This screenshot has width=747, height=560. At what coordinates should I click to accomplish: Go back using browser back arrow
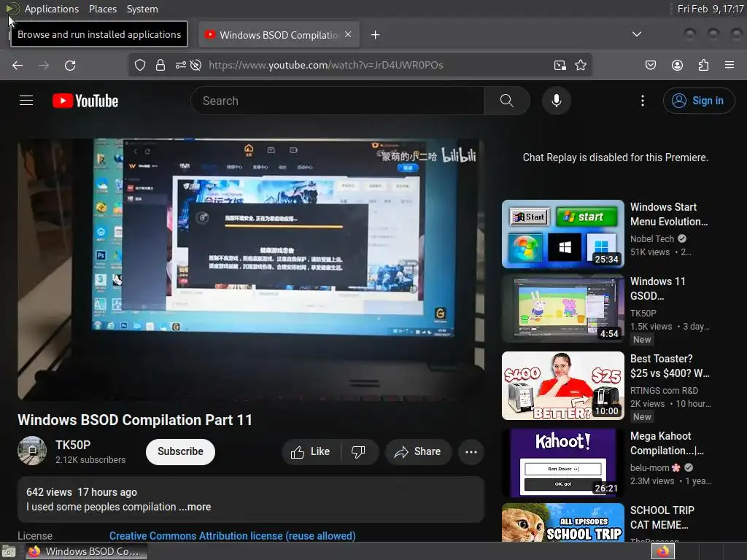point(18,65)
